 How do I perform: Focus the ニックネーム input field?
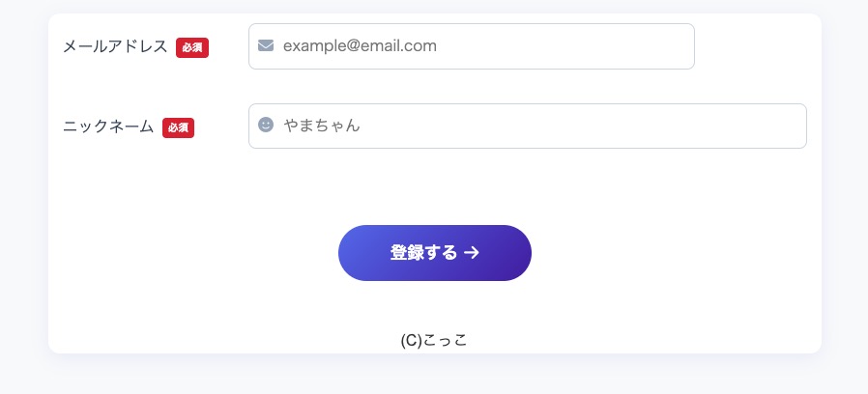click(541, 126)
